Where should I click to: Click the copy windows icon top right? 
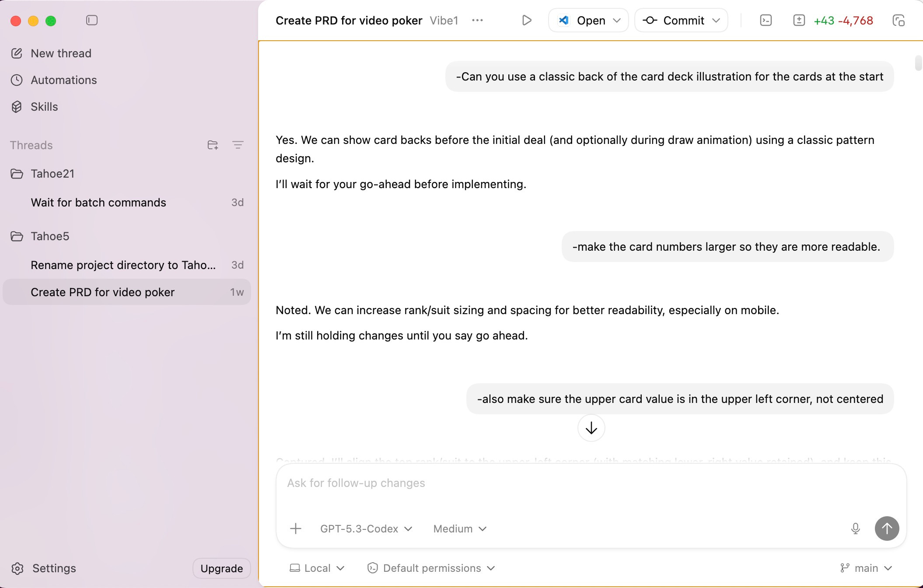point(899,21)
